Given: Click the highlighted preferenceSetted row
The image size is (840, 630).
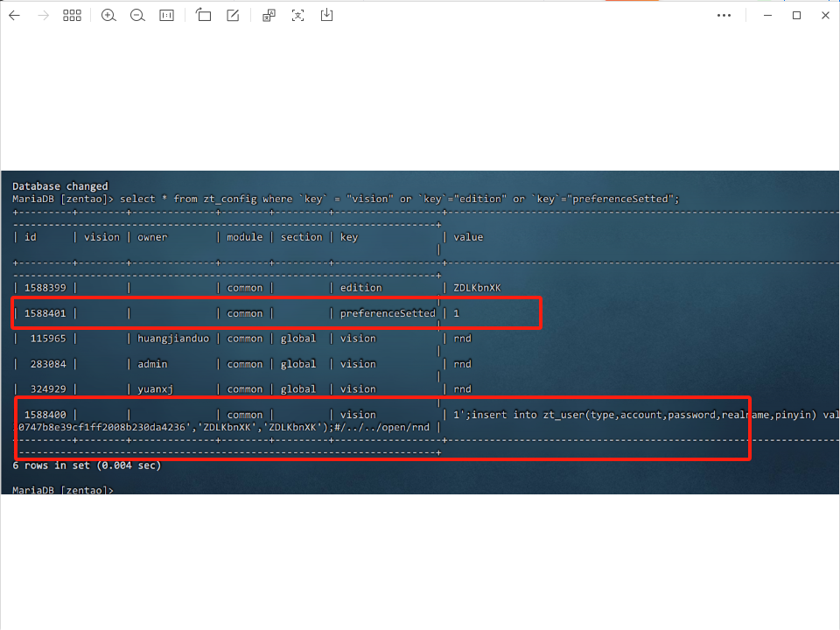Looking at the screenshot, I should pyautogui.click(x=276, y=312).
